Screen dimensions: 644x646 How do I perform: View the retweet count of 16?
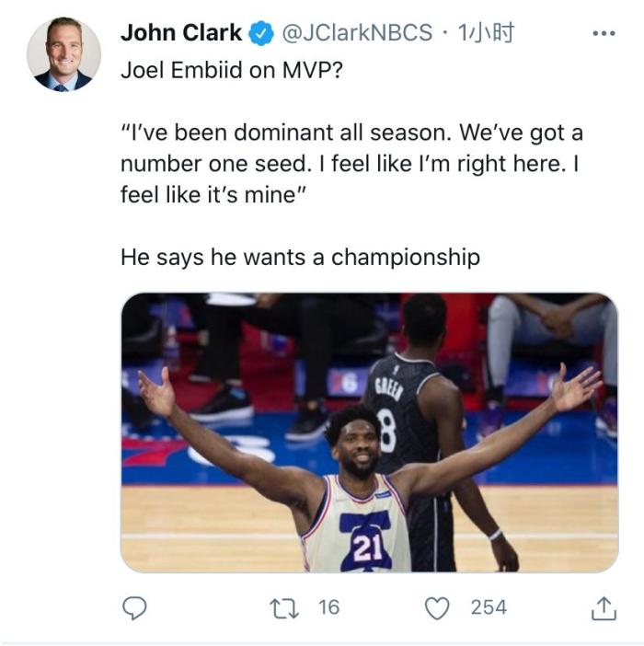tap(328, 607)
